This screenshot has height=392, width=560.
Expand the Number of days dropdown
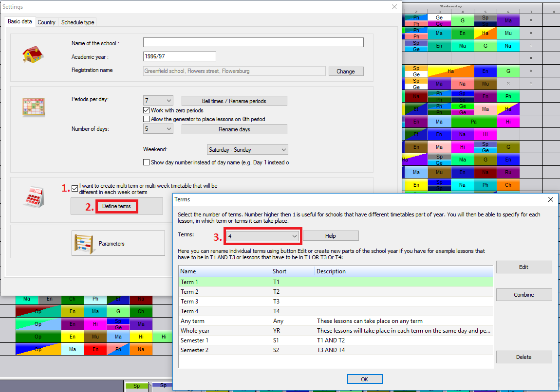[158, 129]
